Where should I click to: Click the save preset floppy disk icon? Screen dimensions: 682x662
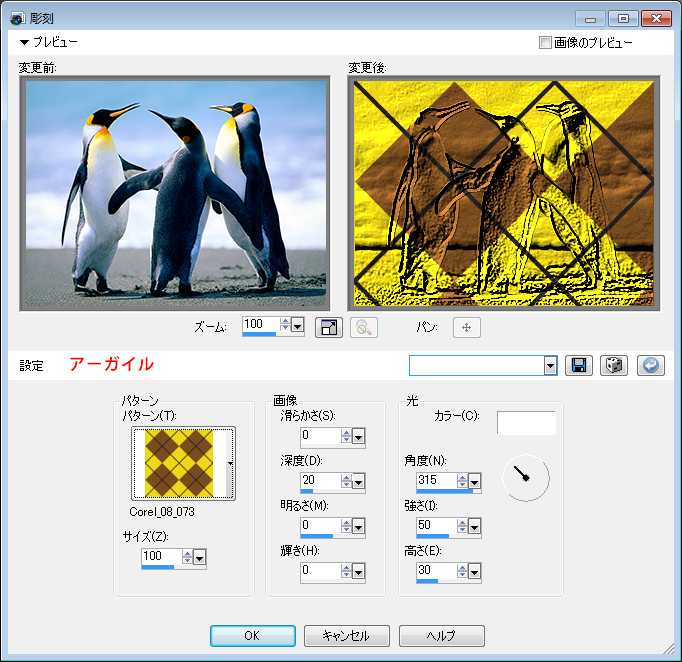coord(578,365)
